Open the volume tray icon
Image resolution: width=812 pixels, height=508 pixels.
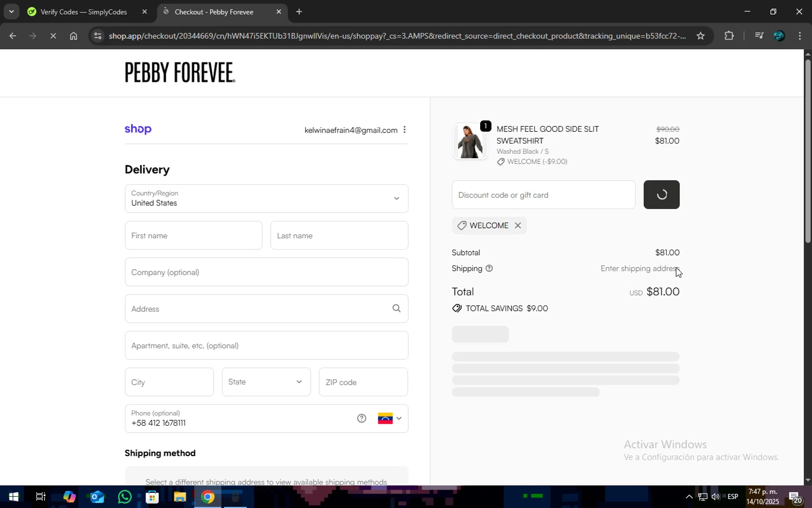[716, 497]
